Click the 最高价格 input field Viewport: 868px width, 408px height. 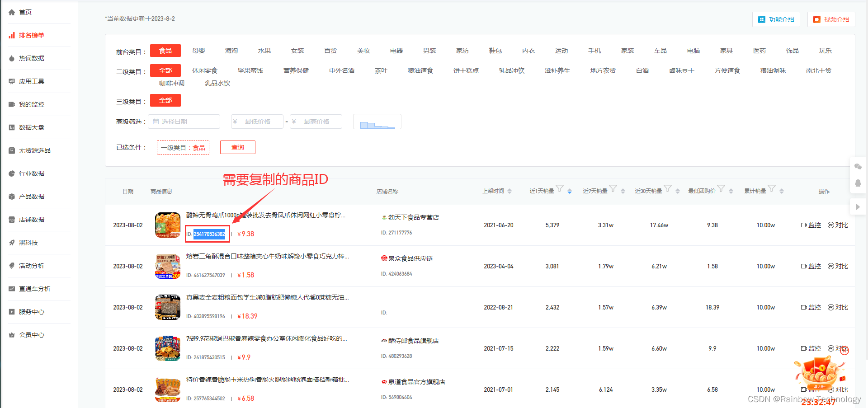316,122
